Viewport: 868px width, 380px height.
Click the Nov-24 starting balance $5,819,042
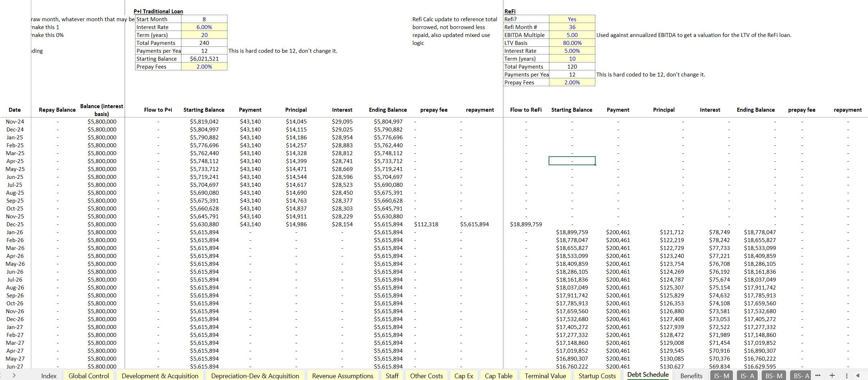(204, 121)
